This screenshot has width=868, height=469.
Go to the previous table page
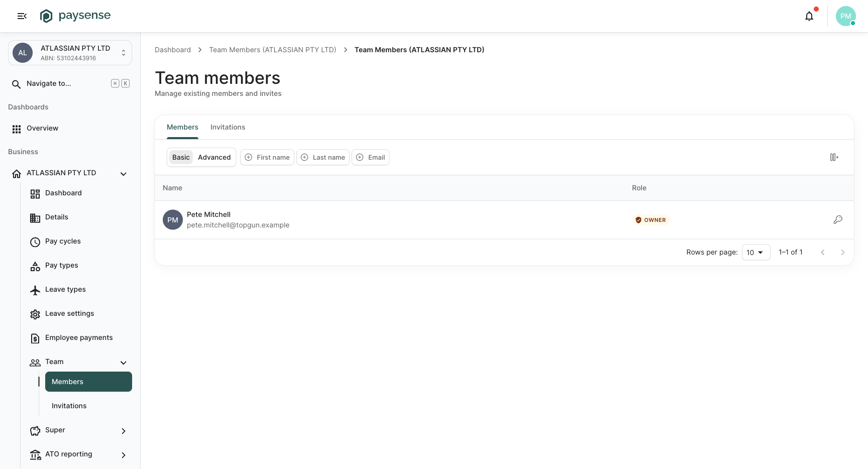point(823,253)
